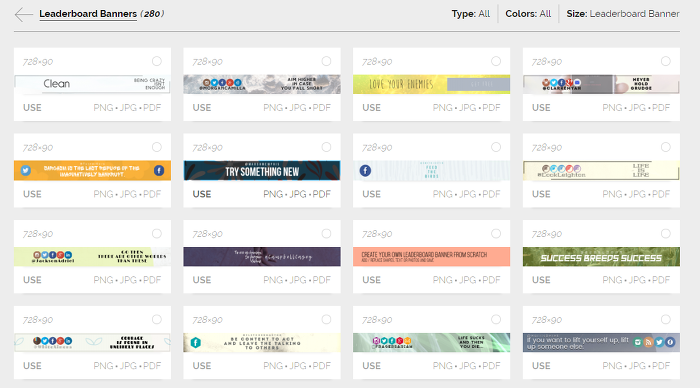Click USE under Love Your Enemies banner
This screenshot has width=700, height=388.
tap(371, 108)
